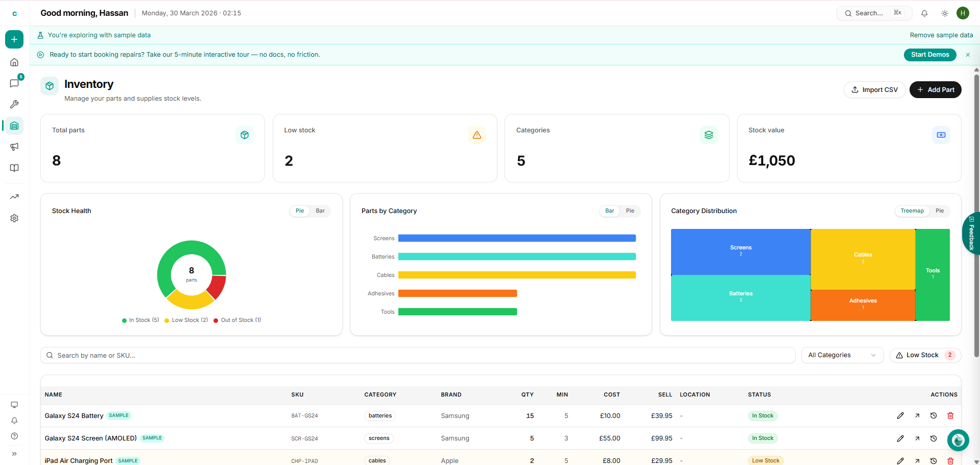Screen dimensions: 980x465
Task: Click the notifications bell in top bar
Action: 924,13
